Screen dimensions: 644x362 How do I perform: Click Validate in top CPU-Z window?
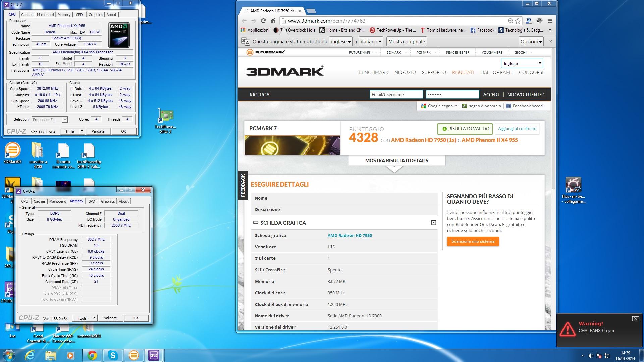tap(98, 131)
